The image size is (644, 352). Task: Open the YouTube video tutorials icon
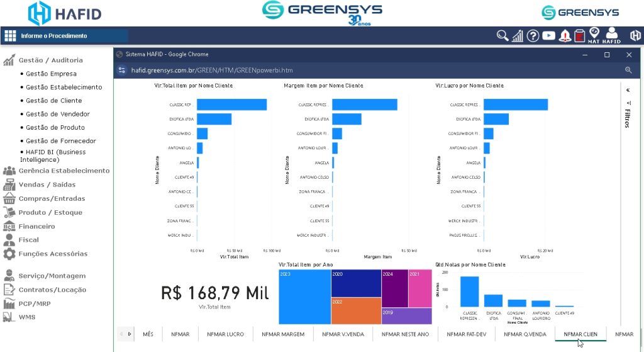click(x=548, y=36)
